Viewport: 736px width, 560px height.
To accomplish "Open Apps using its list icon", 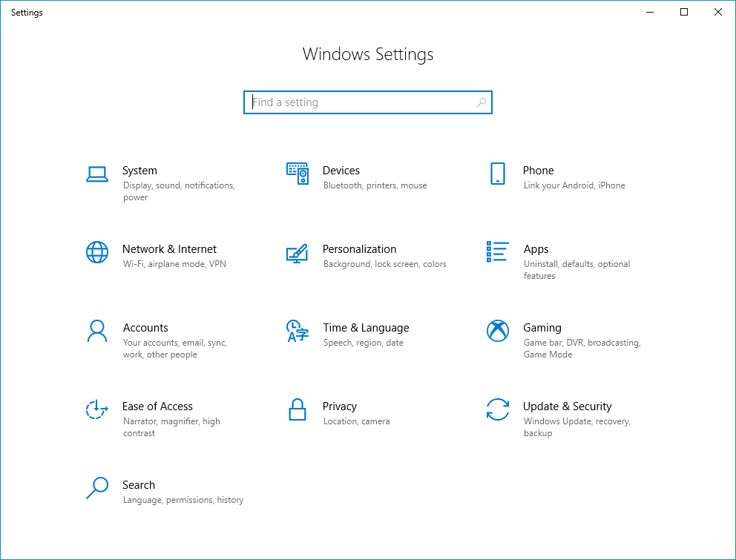I will [498, 251].
